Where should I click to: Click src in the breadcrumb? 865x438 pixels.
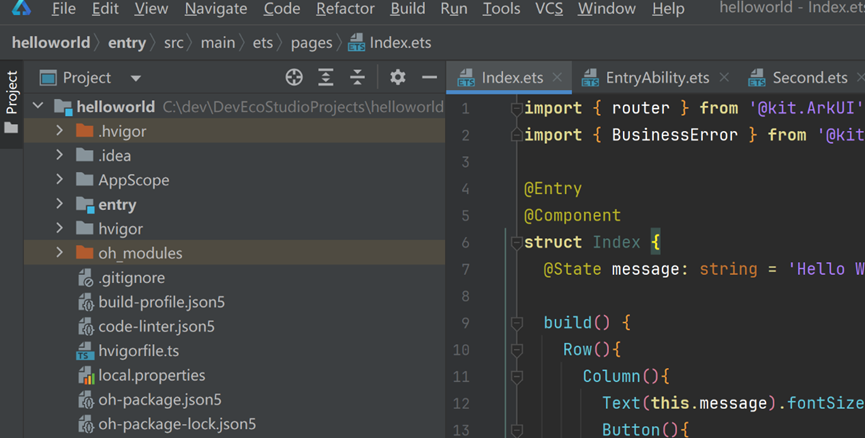(173, 42)
